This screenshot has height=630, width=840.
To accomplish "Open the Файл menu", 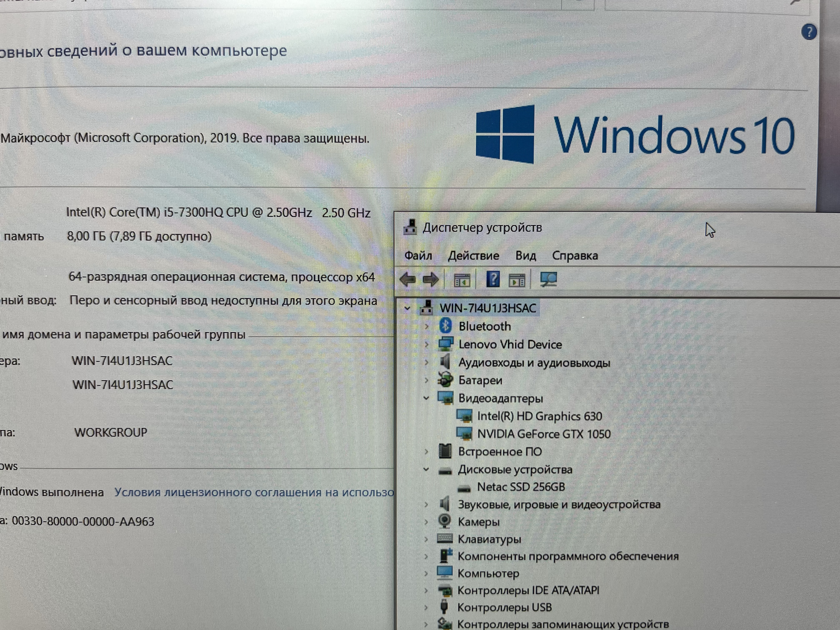I will pyautogui.click(x=418, y=256).
